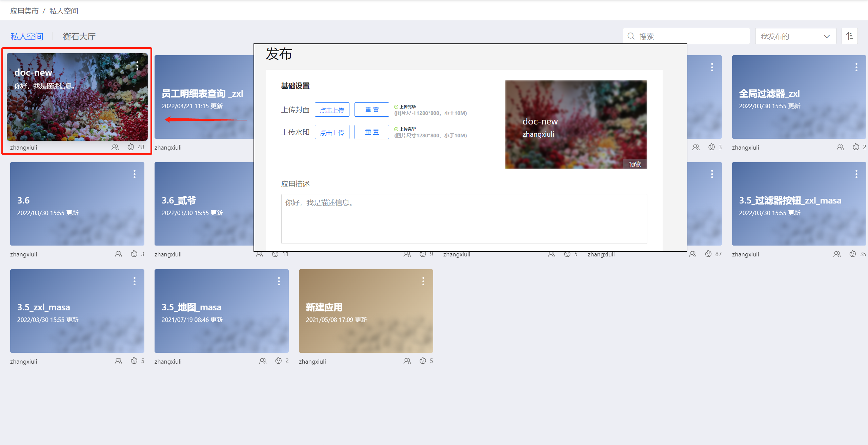Screen dimensions: 868x445
Task: Open three-dot menu on 新建应用 card
Action: pyautogui.click(x=423, y=281)
